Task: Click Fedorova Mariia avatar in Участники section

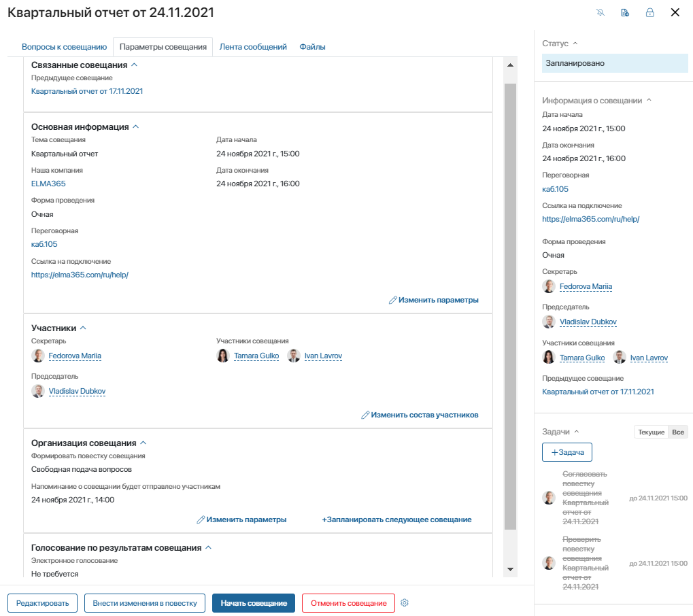Action: (38, 356)
